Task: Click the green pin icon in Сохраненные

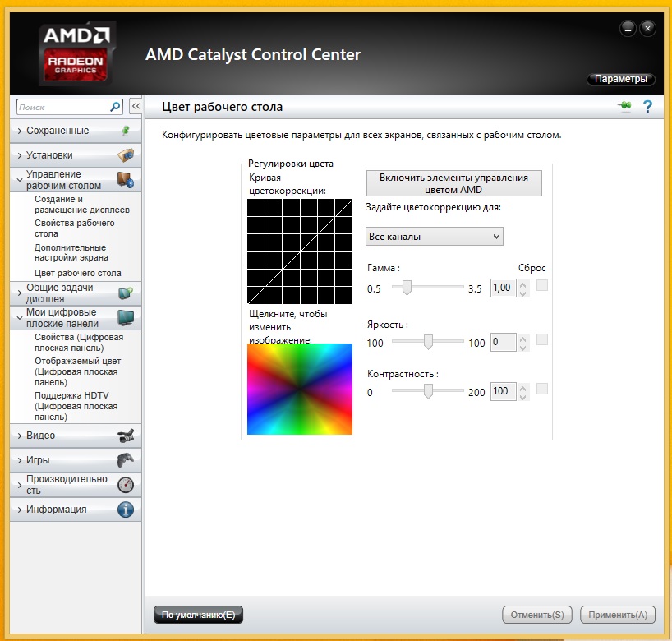Action: (126, 131)
